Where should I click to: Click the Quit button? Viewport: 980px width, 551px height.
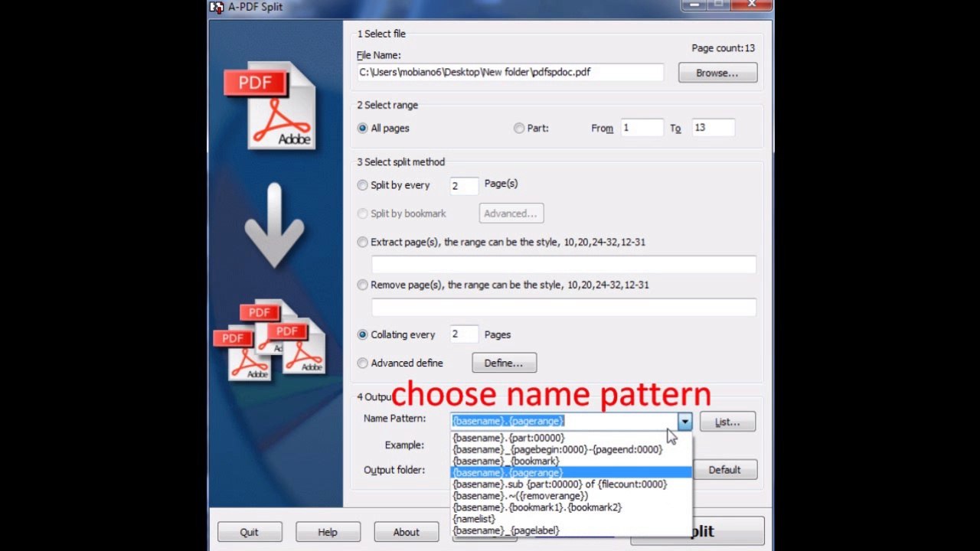click(x=249, y=532)
